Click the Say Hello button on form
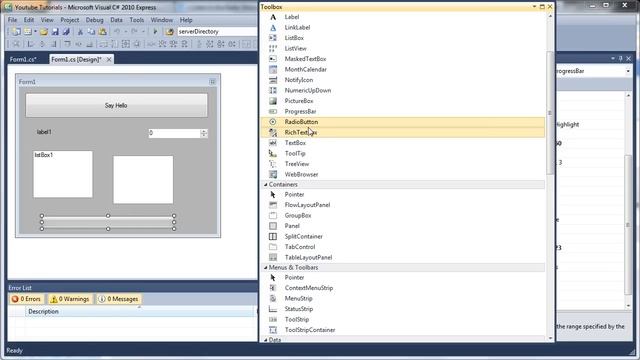 116,105
